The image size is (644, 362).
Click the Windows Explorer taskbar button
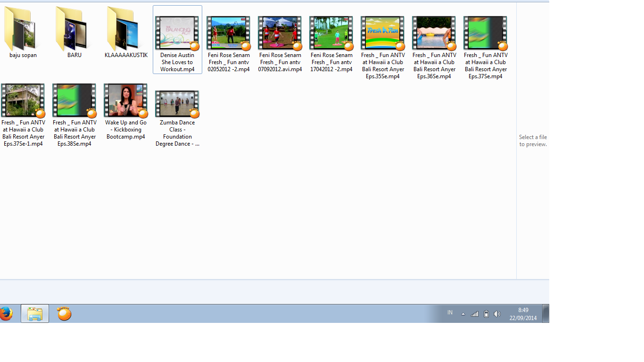click(35, 313)
